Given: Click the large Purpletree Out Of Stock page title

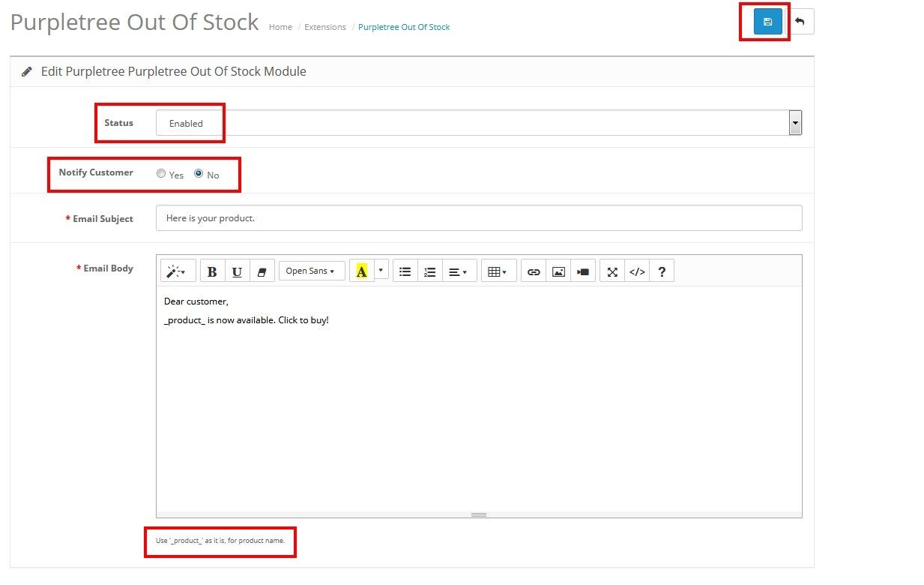Looking at the screenshot, I should 135,22.
